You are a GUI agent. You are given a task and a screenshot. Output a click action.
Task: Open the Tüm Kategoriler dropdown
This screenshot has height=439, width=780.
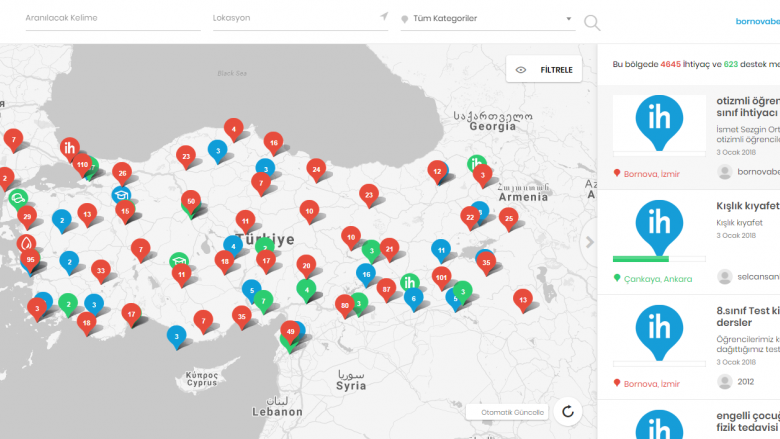(487, 18)
